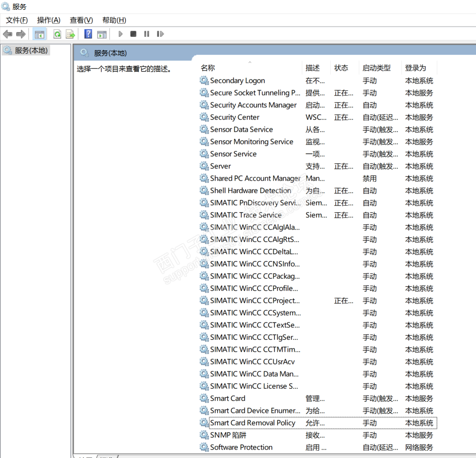Image resolution: width=476 pixels, height=458 pixels.
Task: Select SIMATIC WinCC CCAlgIAla... row
Action: (318, 227)
